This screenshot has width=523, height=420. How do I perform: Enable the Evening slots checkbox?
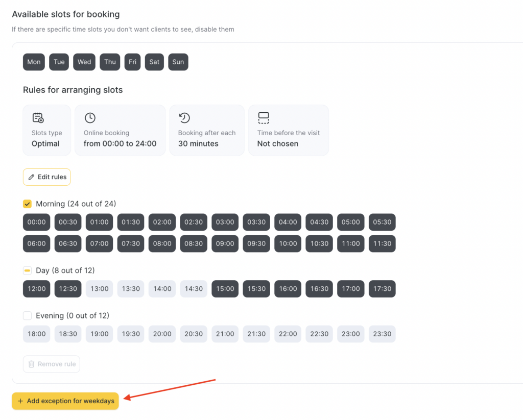pyautogui.click(x=28, y=316)
